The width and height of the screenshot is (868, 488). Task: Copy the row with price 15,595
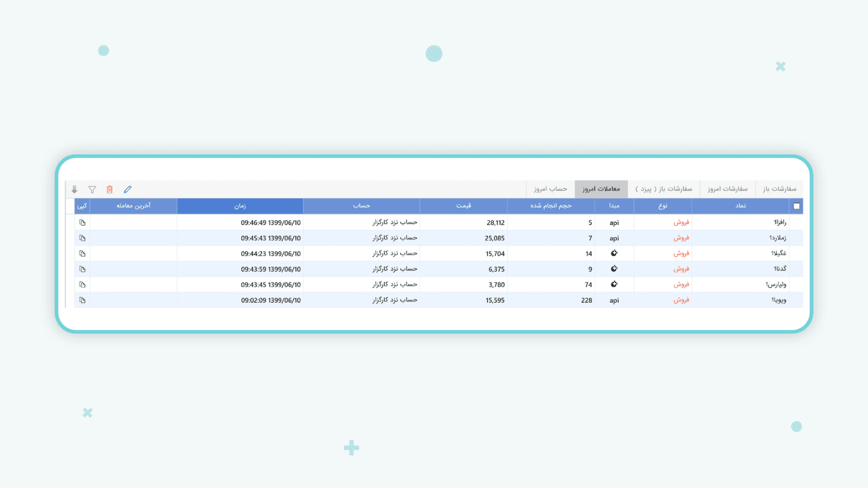click(82, 300)
